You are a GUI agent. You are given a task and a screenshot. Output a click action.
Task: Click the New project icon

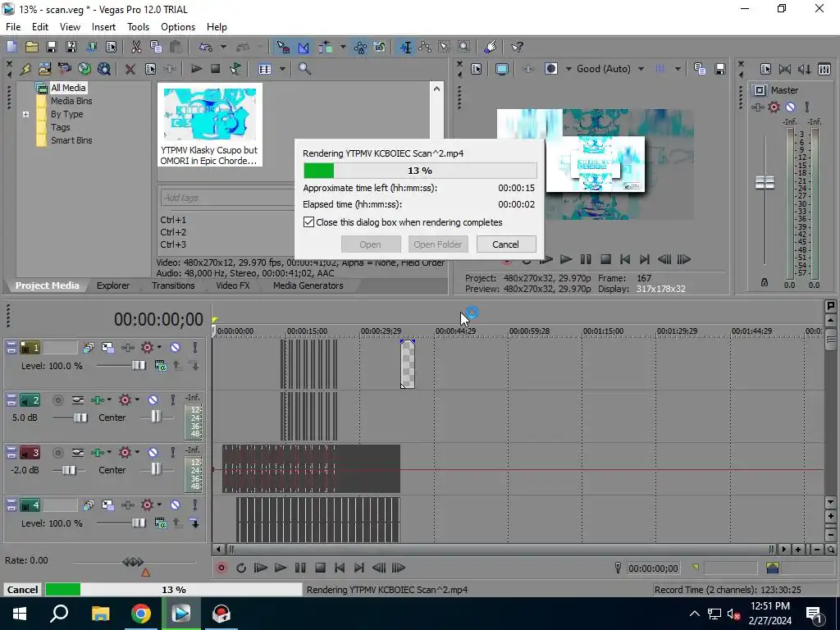click(11, 47)
